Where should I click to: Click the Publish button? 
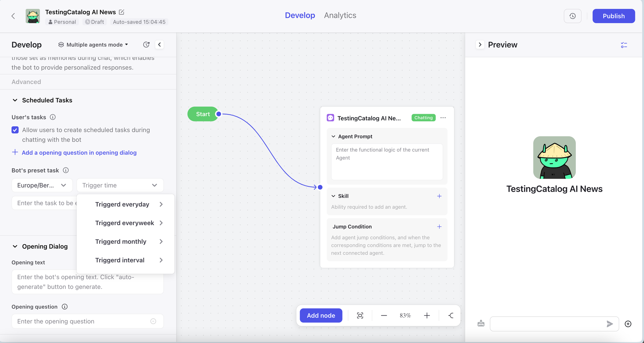pyautogui.click(x=613, y=16)
